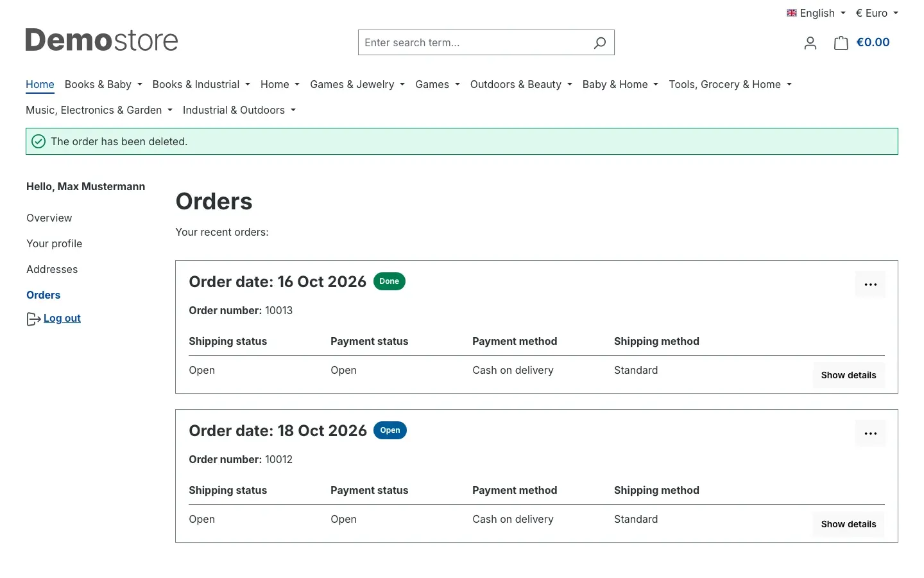924x578 pixels.
Task: Open the shopping cart bag icon
Action: (841, 43)
